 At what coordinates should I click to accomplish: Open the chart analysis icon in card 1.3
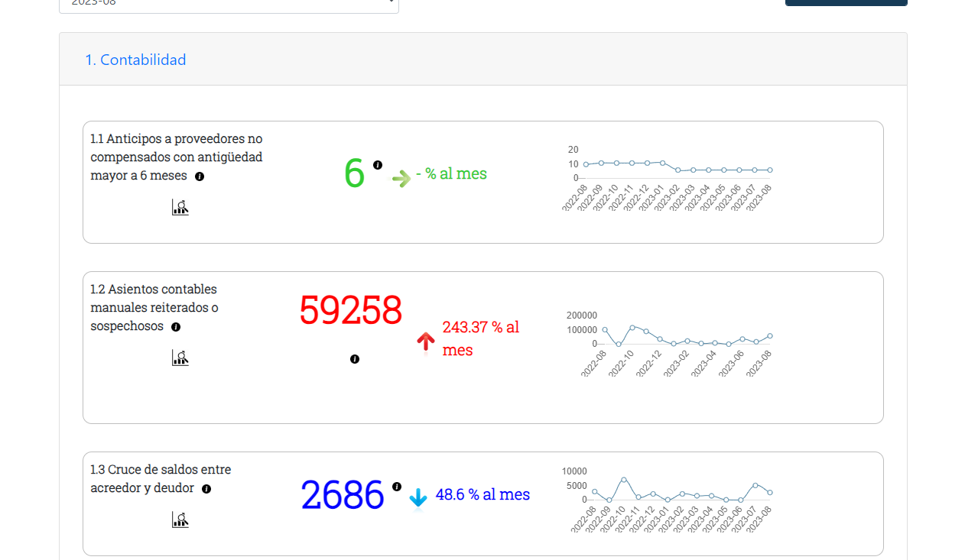click(x=180, y=520)
